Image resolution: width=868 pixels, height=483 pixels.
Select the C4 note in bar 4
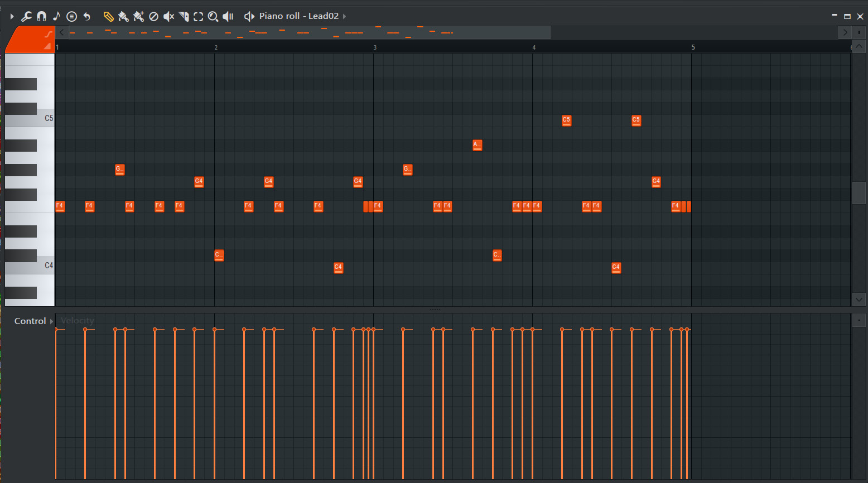[x=616, y=268]
